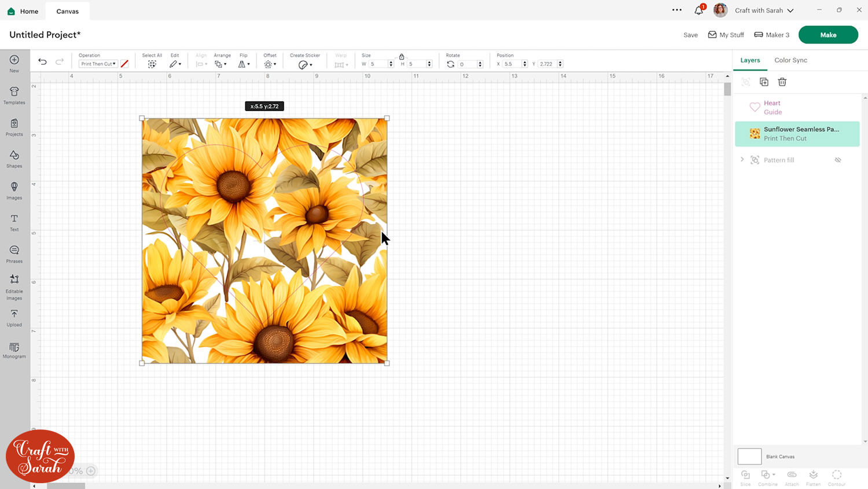Click the Blank Canvas color swatch
Image resolution: width=868 pixels, height=489 pixels.
point(749,457)
